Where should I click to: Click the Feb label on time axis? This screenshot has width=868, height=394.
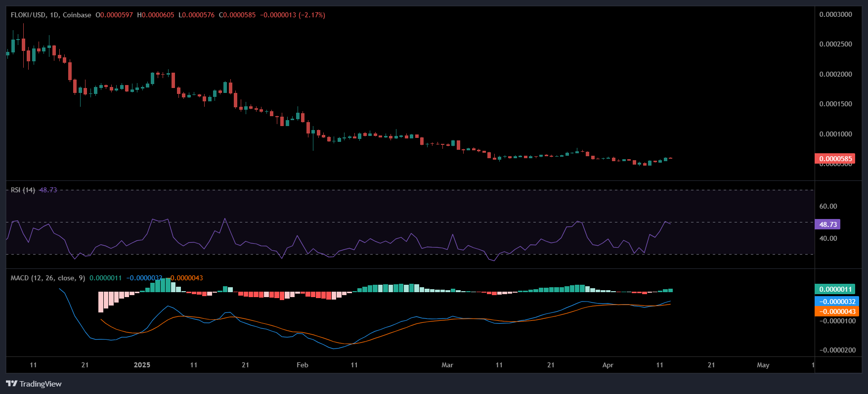[302, 365]
